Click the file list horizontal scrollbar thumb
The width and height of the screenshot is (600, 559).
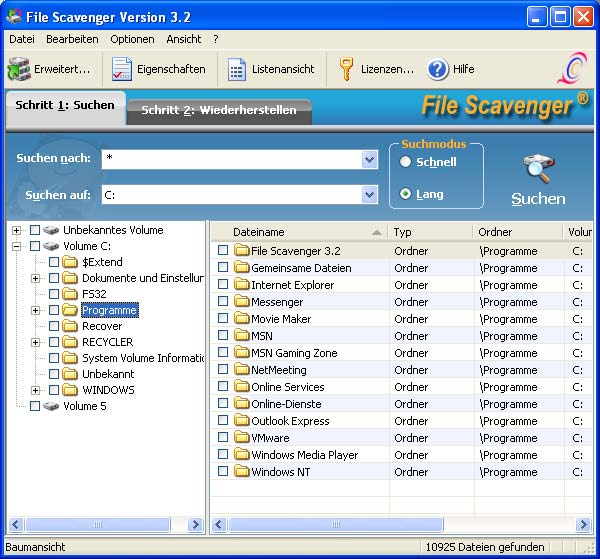coord(336,524)
